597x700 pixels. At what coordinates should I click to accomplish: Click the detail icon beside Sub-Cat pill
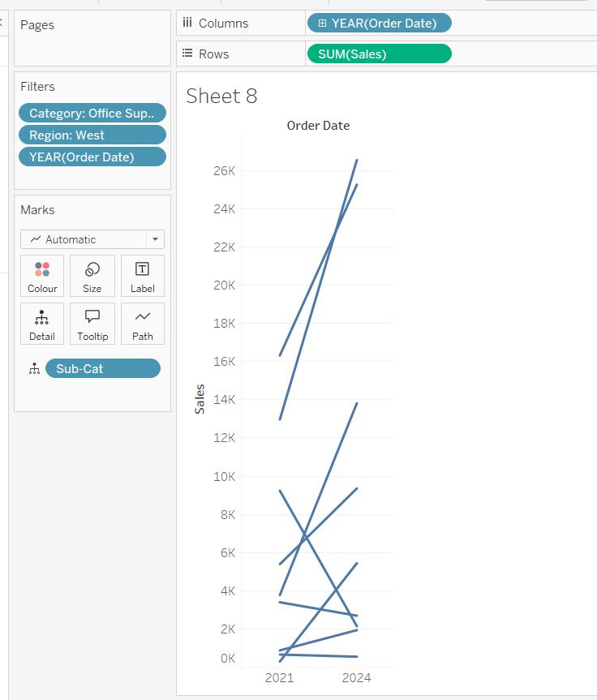pyautogui.click(x=34, y=369)
